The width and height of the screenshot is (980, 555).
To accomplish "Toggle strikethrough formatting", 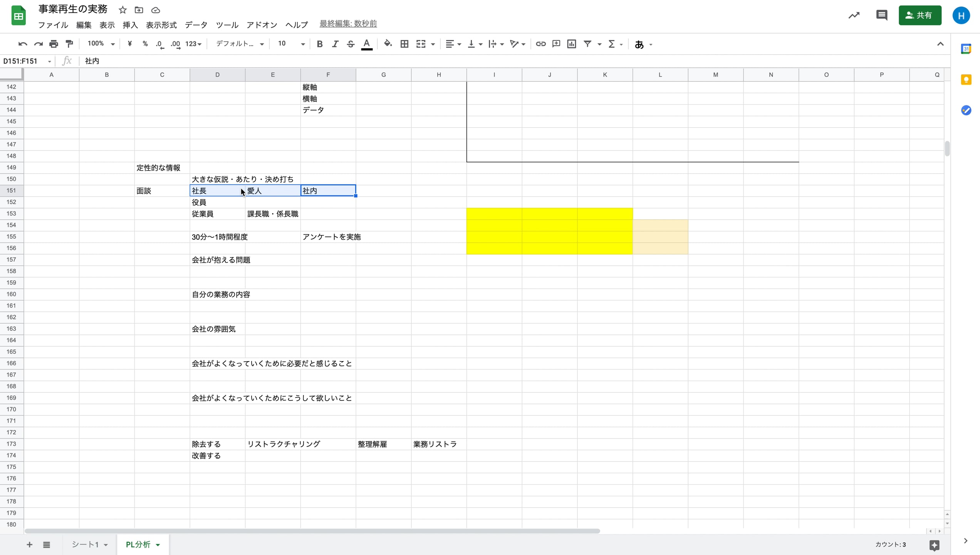I will [x=350, y=44].
